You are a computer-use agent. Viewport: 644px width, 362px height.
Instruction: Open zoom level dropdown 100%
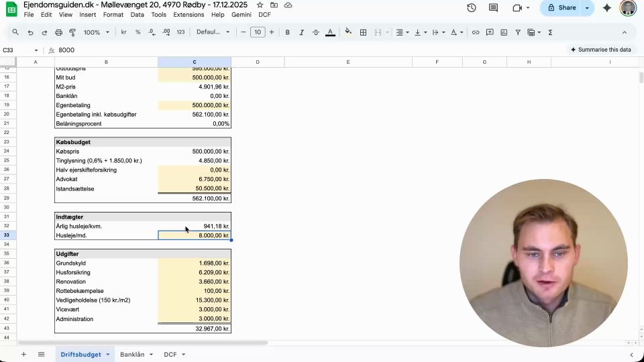tap(97, 32)
